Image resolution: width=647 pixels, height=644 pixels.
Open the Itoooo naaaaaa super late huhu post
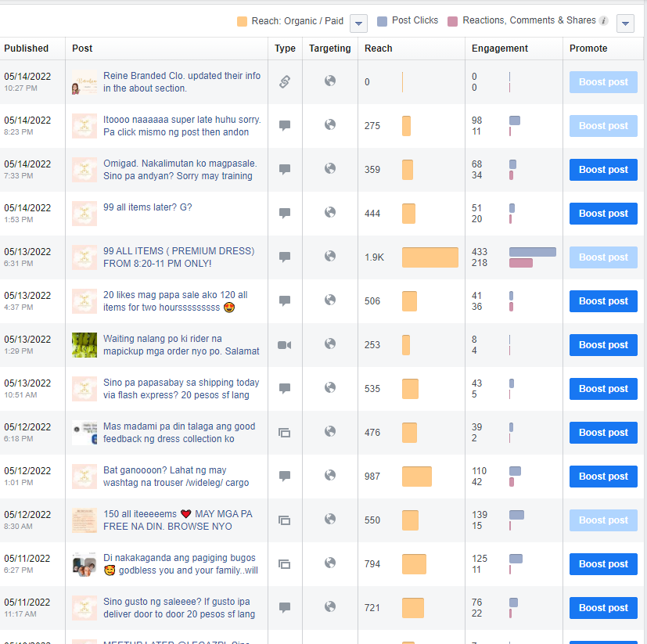182,125
